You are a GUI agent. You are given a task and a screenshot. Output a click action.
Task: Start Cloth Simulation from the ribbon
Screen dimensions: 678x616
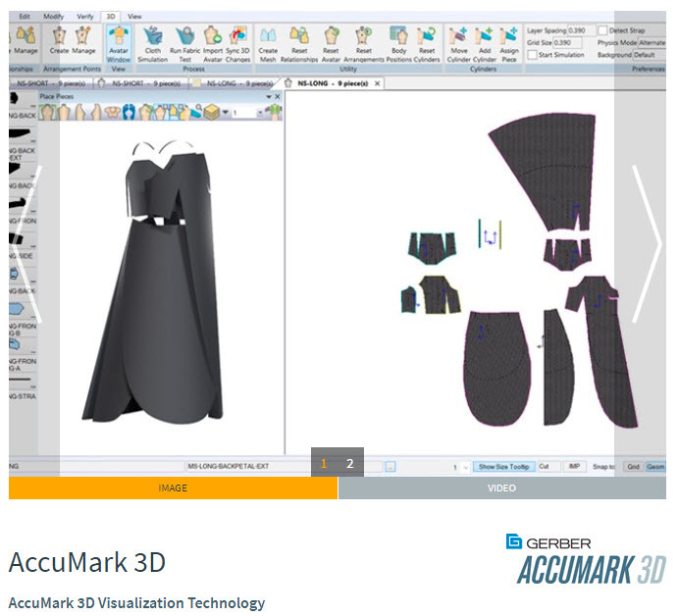click(x=153, y=44)
